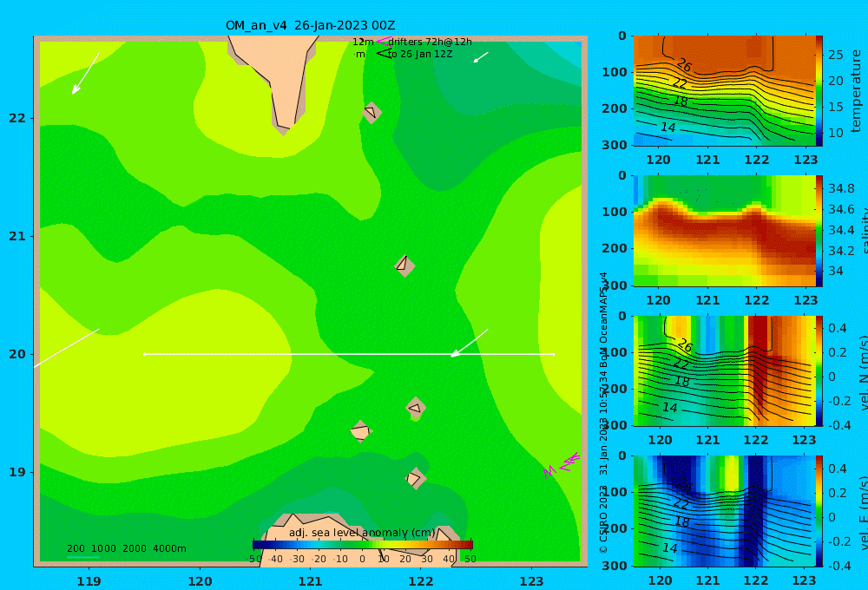This screenshot has width=868, height=590.
Task: Click the temperature color bar
Action: click(x=819, y=91)
